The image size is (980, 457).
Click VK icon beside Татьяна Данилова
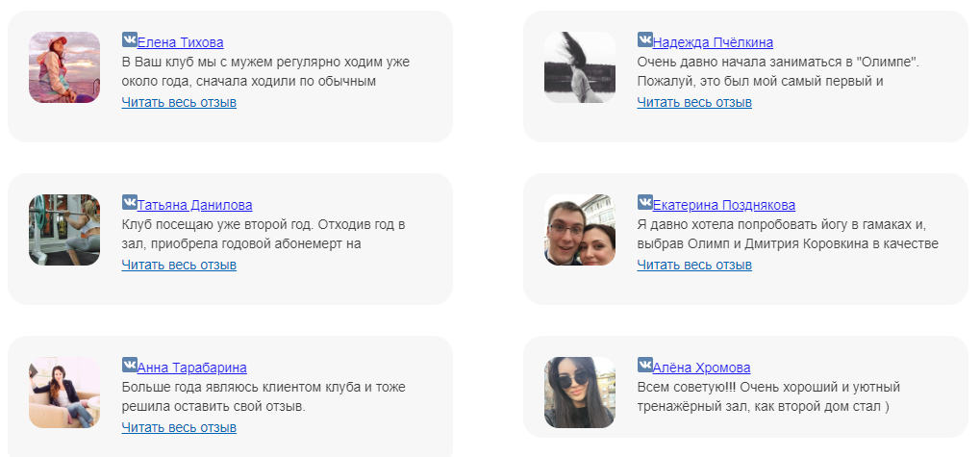coord(130,203)
